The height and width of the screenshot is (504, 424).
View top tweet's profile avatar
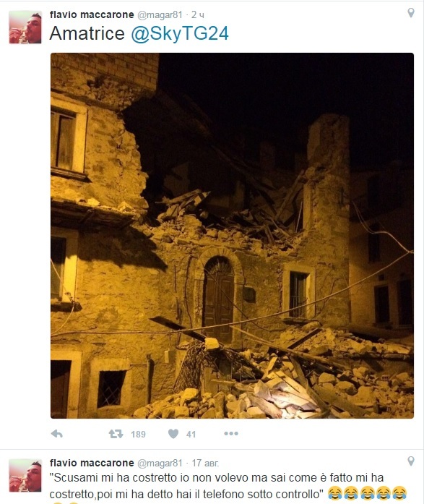tap(25, 27)
